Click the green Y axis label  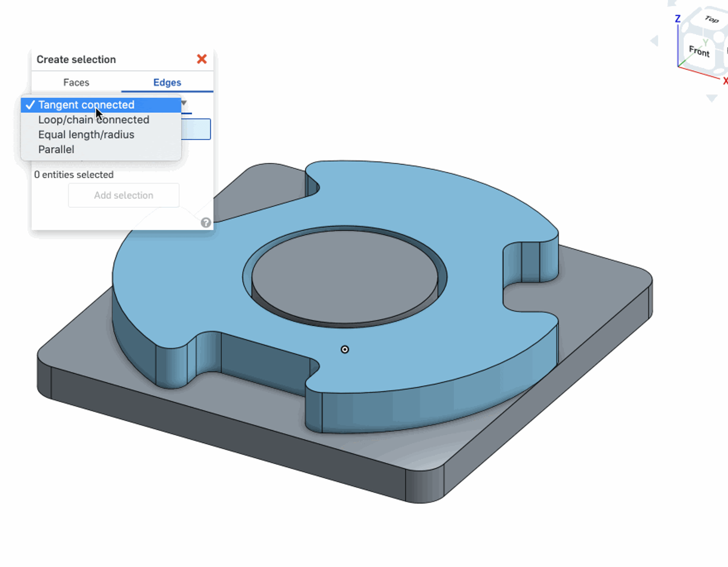click(705, 42)
